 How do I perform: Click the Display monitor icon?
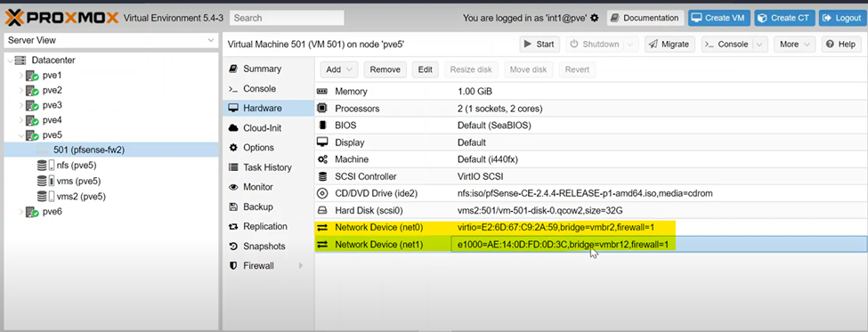pyautogui.click(x=322, y=142)
